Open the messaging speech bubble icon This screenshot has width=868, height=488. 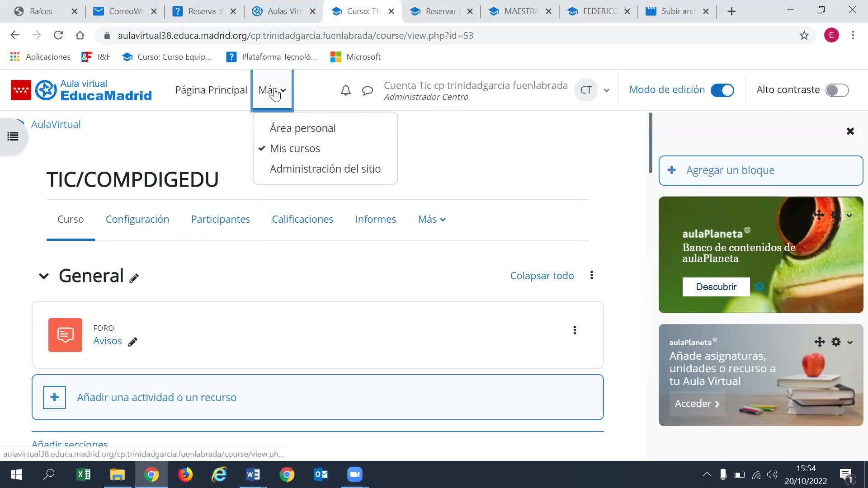(x=367, y=90)
